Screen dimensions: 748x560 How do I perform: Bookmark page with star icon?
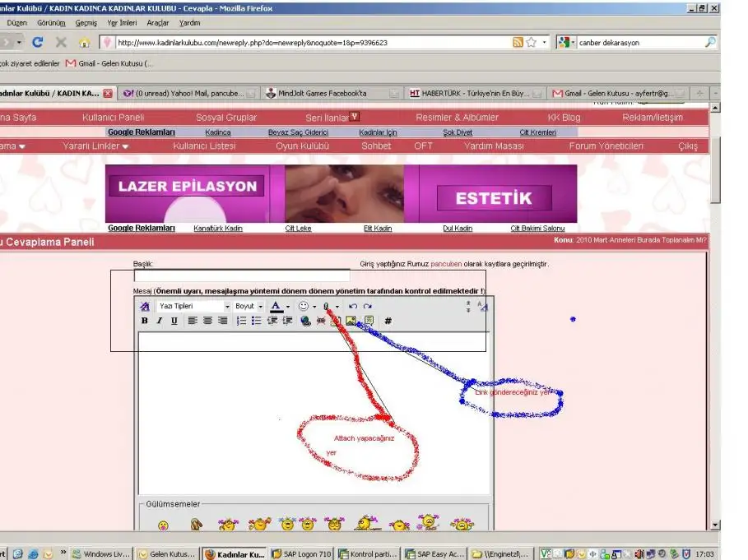coord(532,42)
